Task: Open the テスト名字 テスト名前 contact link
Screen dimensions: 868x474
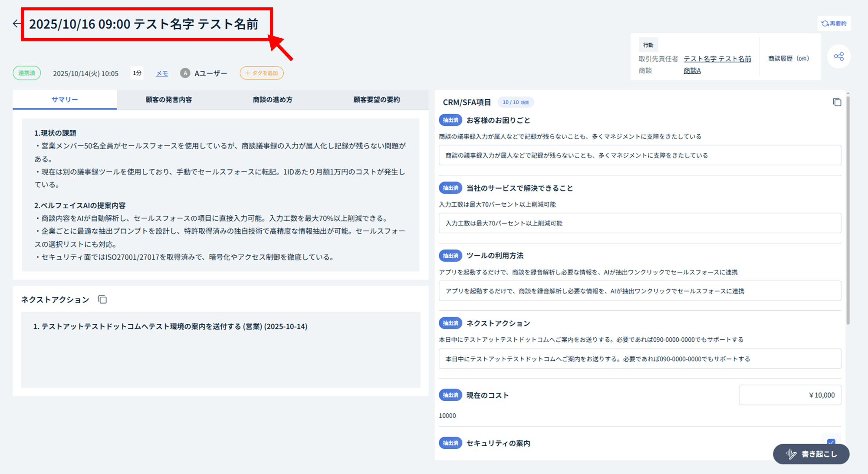Action: 717,59
